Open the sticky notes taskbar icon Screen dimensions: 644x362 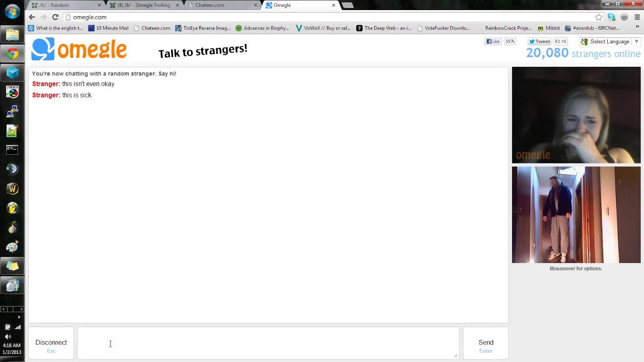(x=12, y=266)
